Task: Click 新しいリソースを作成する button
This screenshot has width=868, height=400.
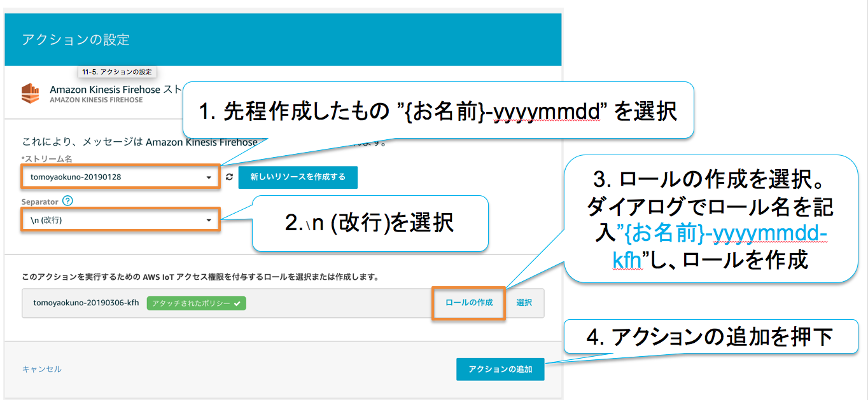Action: click(298, 177)
